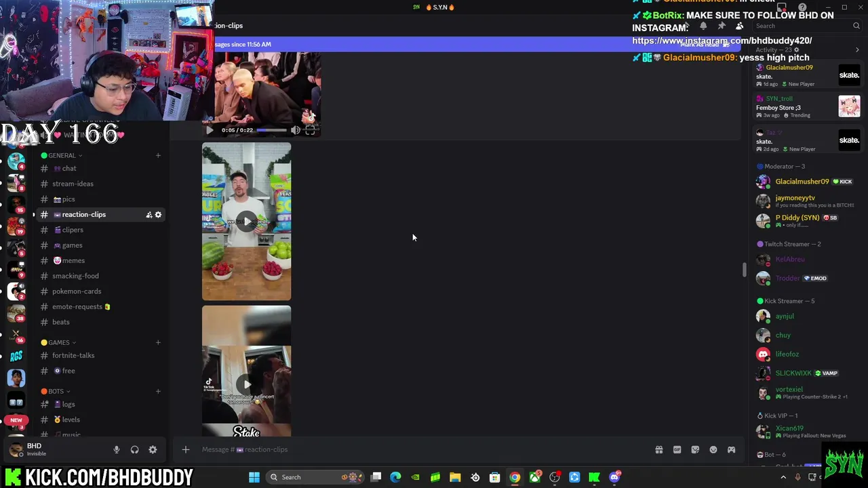Open SYN_troll Femboy Store activity card
Image resolution: width=868 pixels, height=488 pixels.
coord(808,106)
